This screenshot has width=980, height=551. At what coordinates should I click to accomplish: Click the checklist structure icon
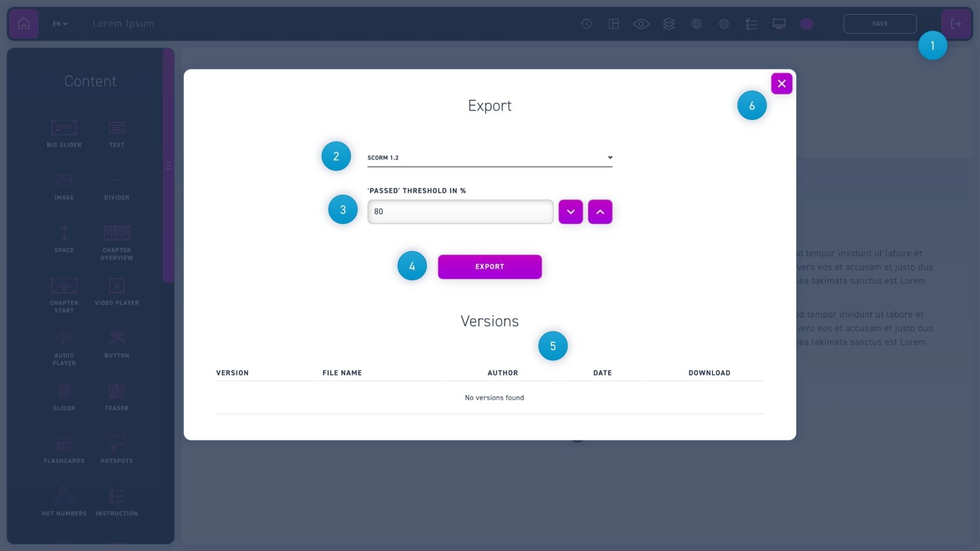click(751, 24)
